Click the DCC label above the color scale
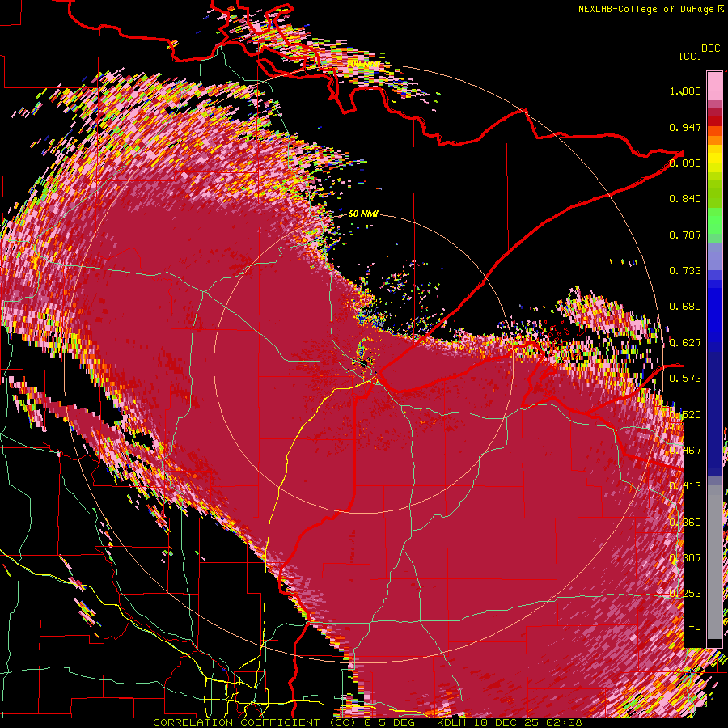The width and height of the screenshot is (728, 728). click(x=710, y=49)
